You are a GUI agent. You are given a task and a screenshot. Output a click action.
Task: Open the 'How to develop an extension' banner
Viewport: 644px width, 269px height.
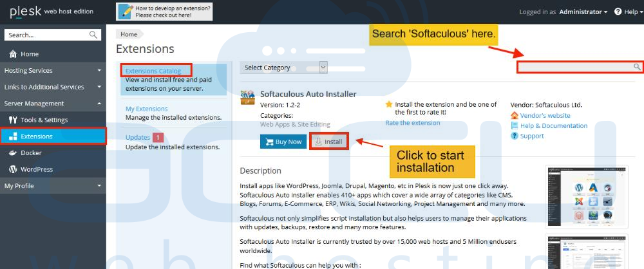(164, 12)
